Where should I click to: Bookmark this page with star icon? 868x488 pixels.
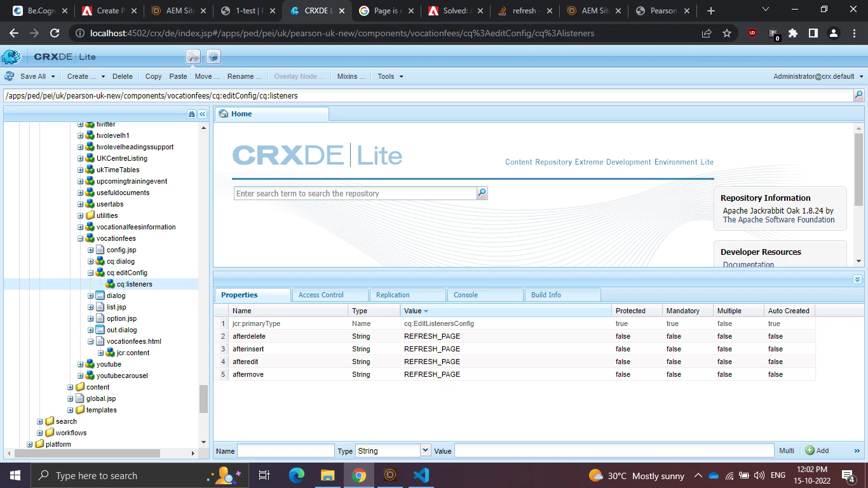pyautogui.click(x=727, y=33)
